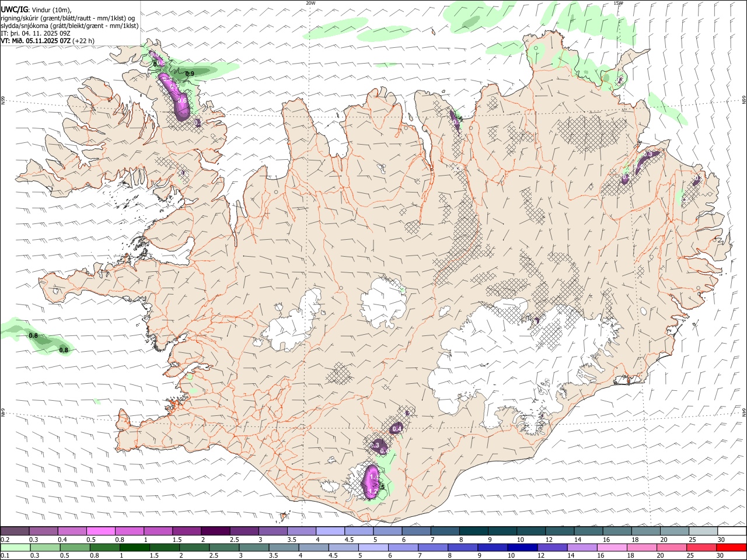
Task: Click the bright pink 0.5 swatch in upper legend
Action: pyautogui.click(x=100, y=531)
